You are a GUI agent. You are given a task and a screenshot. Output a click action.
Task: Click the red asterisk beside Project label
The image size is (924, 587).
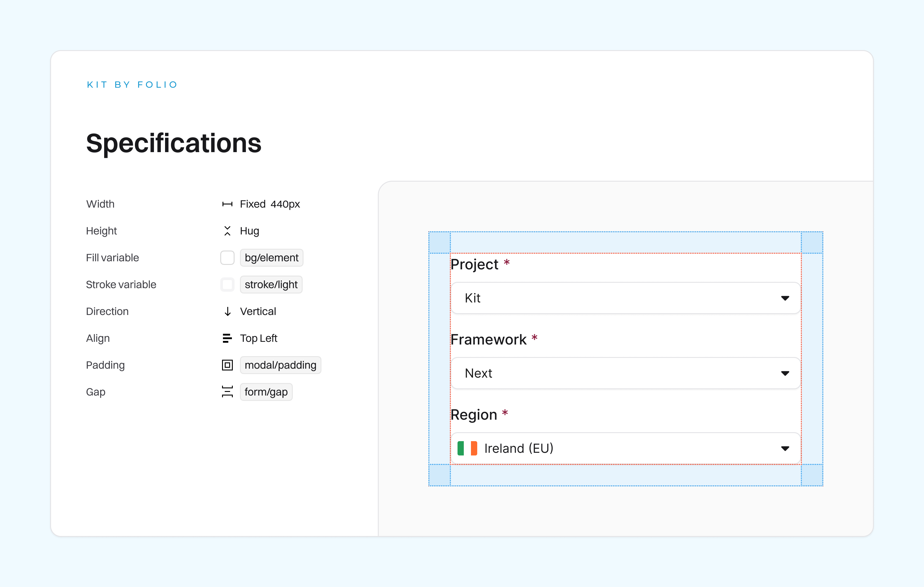(507, 263)
